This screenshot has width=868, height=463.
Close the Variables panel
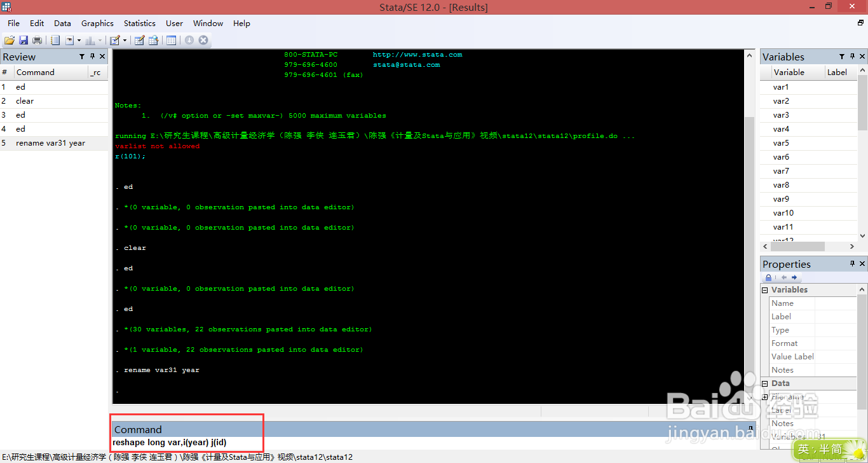point(862,57)
